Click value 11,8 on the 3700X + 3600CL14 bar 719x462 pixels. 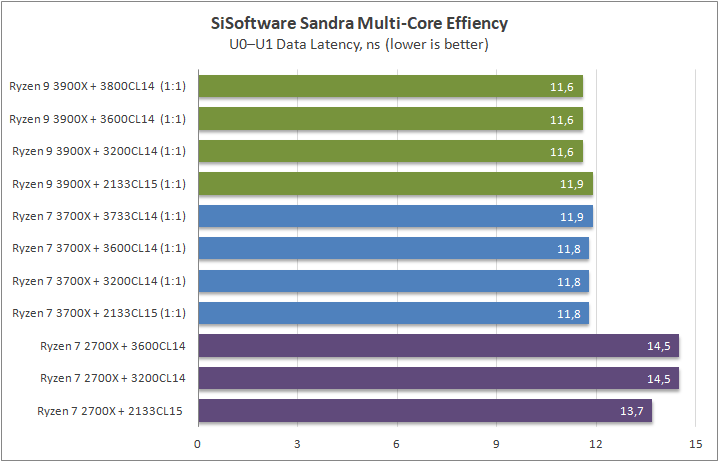click(569, 249)
